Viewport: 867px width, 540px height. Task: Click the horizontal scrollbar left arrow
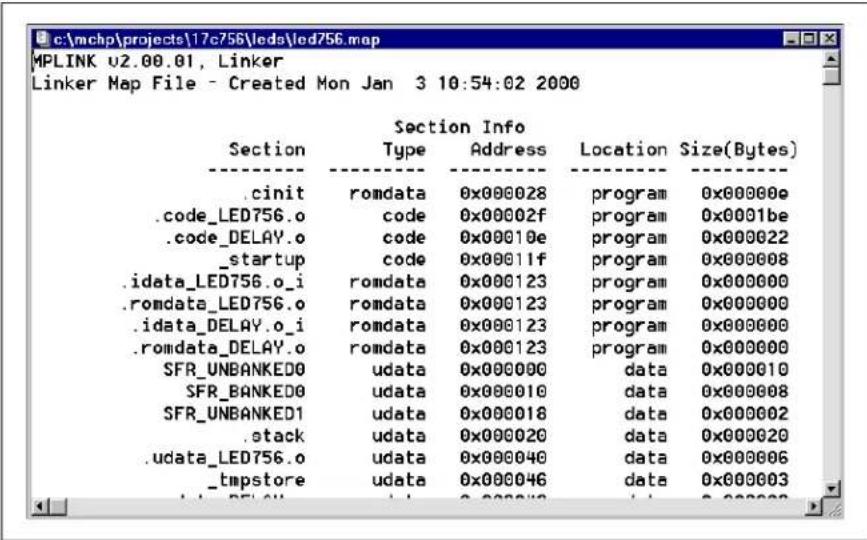pos(40,506)
